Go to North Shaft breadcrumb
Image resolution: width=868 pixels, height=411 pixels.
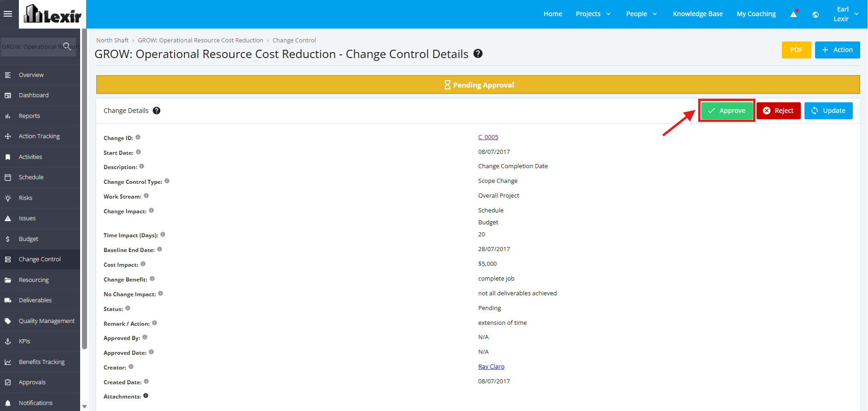112,40
